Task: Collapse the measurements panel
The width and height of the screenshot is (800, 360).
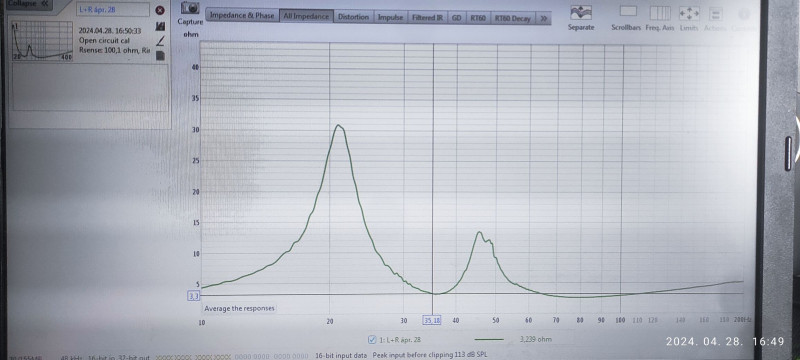Action: (x=29, y=3)
